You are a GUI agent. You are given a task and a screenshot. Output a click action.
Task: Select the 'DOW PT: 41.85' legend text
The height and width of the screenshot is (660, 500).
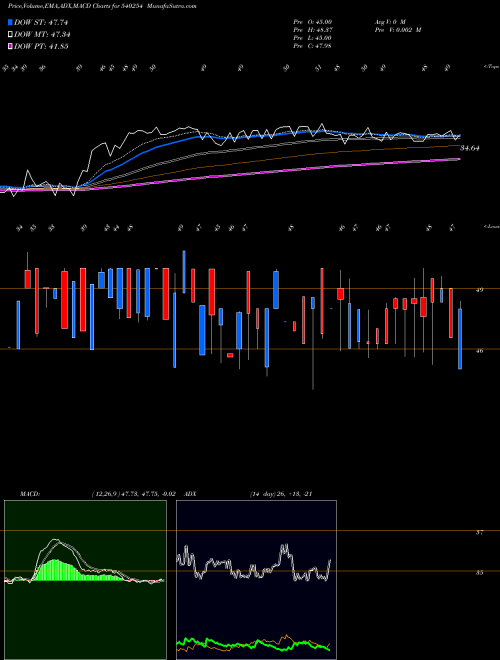tap(41, 46)
